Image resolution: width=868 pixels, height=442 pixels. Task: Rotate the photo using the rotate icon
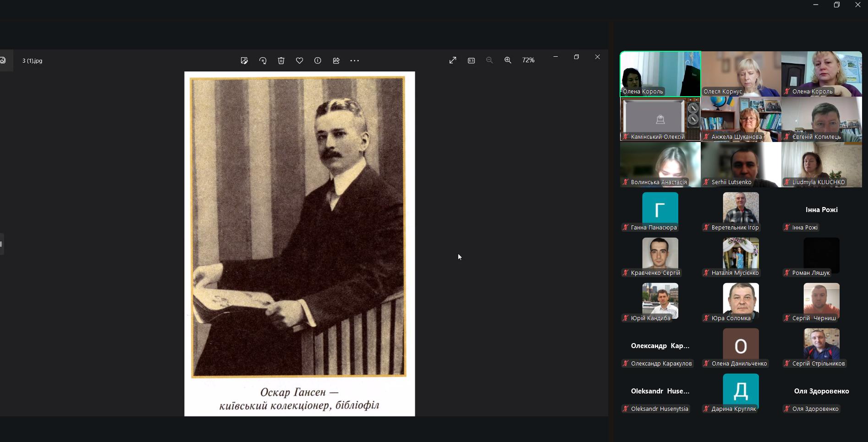tap(263, 60)
